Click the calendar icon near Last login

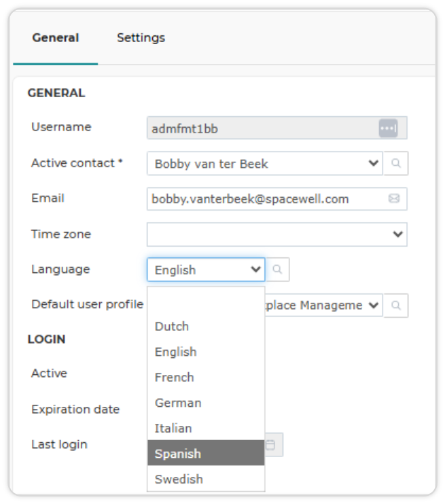[270, 444]
